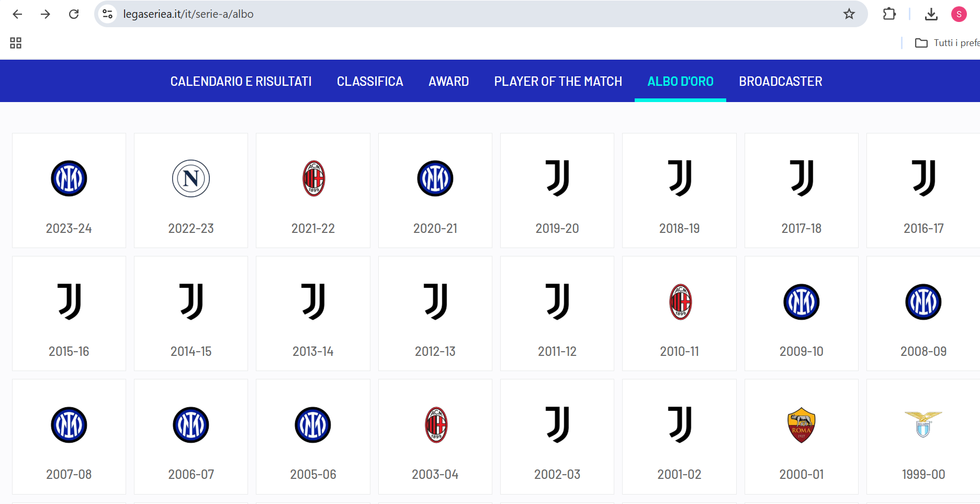980x504 pixels.
Task: Click the AC Milan logo for 2021-22
Action: 313,178
